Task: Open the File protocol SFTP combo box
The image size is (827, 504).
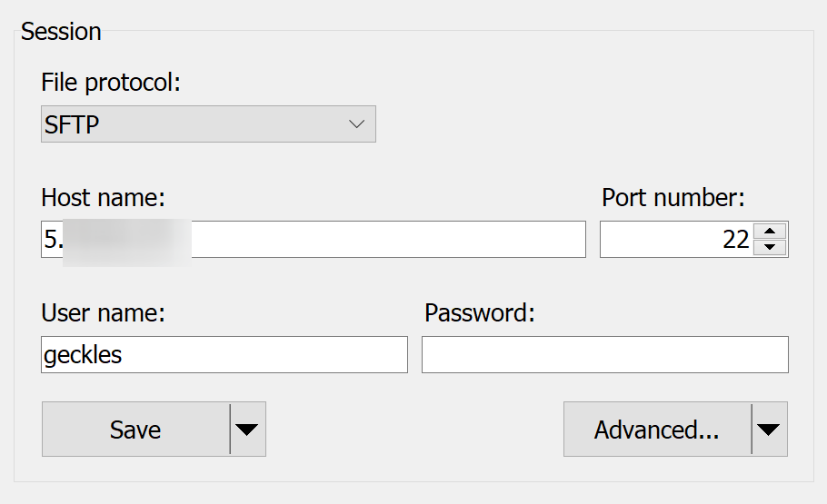Action: [x=208, y=124]
